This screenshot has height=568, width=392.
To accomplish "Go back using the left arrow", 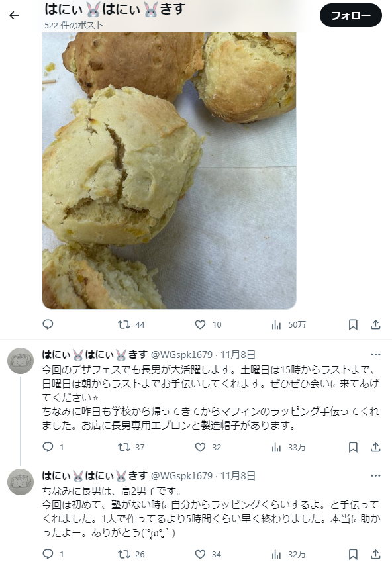I will (14, 15).
